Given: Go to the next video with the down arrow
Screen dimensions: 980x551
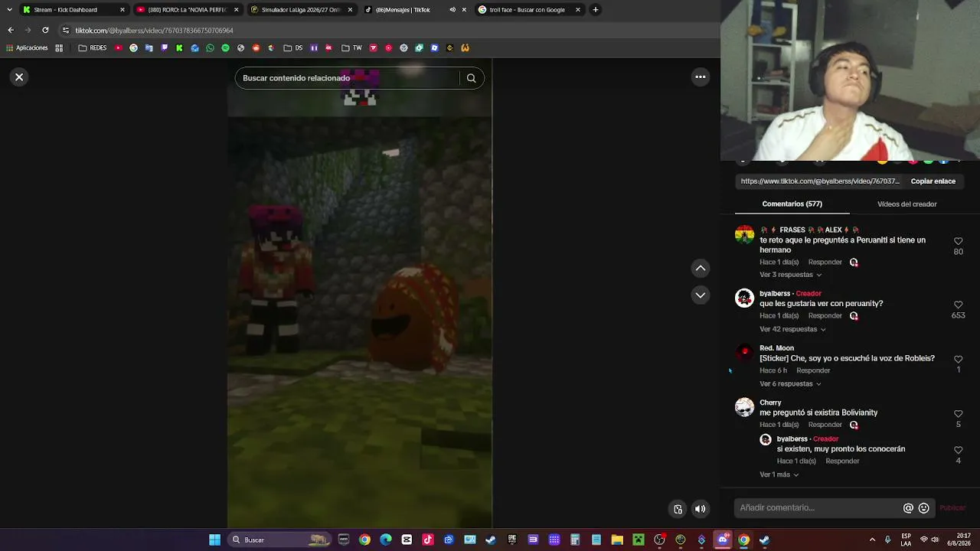Looking at the screenshot, I should click(700, 295).
